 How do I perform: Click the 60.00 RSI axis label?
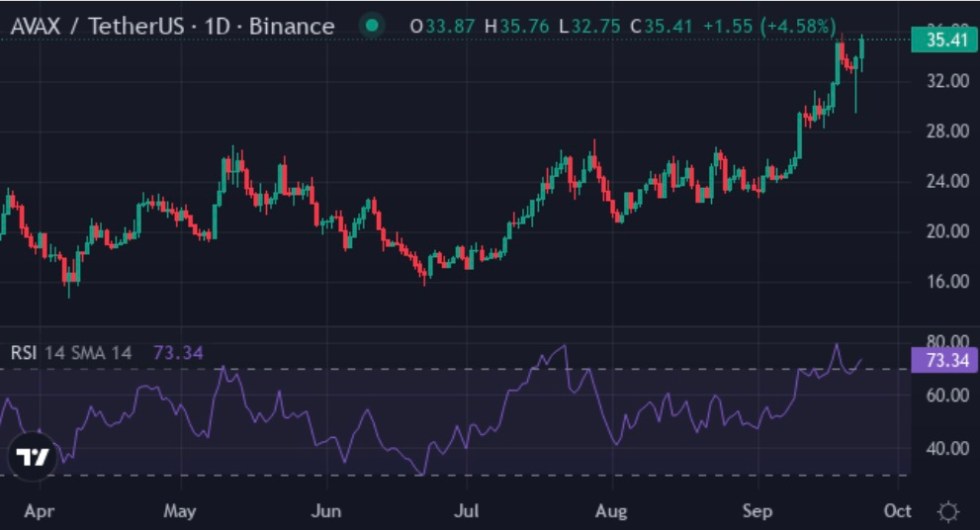(x=948, y=395)
